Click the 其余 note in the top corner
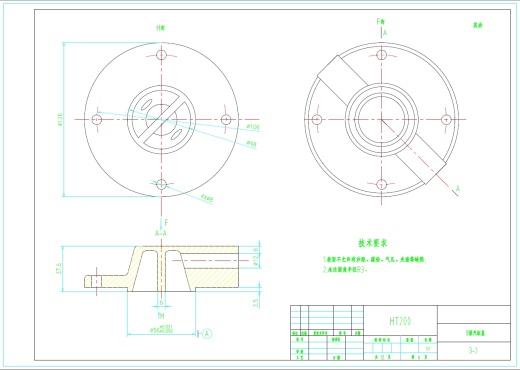 pos(478,25)
